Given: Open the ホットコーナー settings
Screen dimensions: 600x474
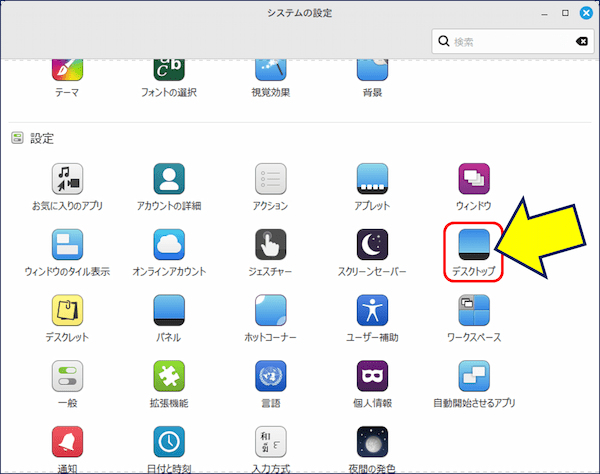Looking at the screenshot, I should click(x=271, y=312).
